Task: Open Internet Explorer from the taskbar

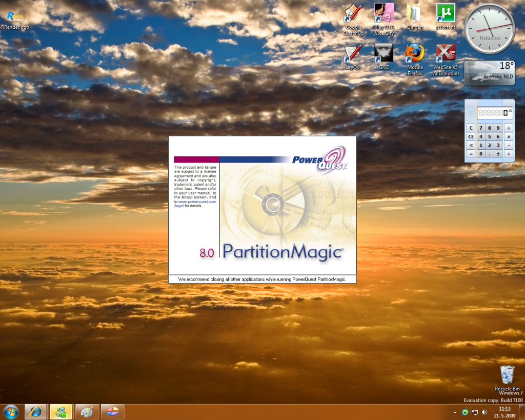Action: click(x=35, y=412)
